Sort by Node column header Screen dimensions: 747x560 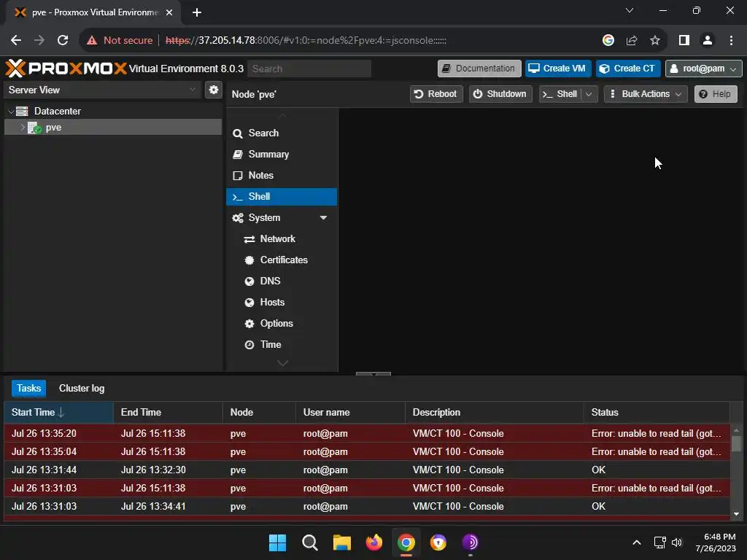260,413
